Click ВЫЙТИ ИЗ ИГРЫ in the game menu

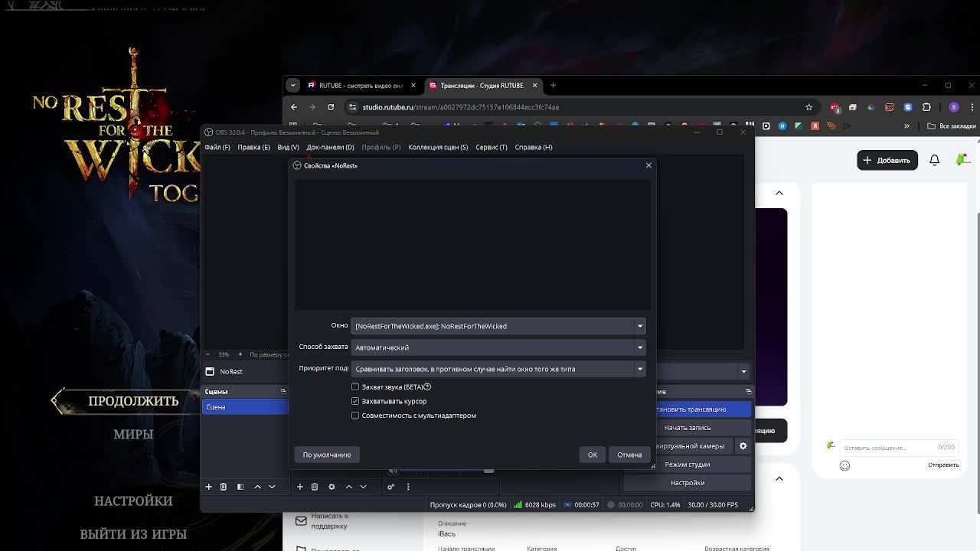(133, 534)
